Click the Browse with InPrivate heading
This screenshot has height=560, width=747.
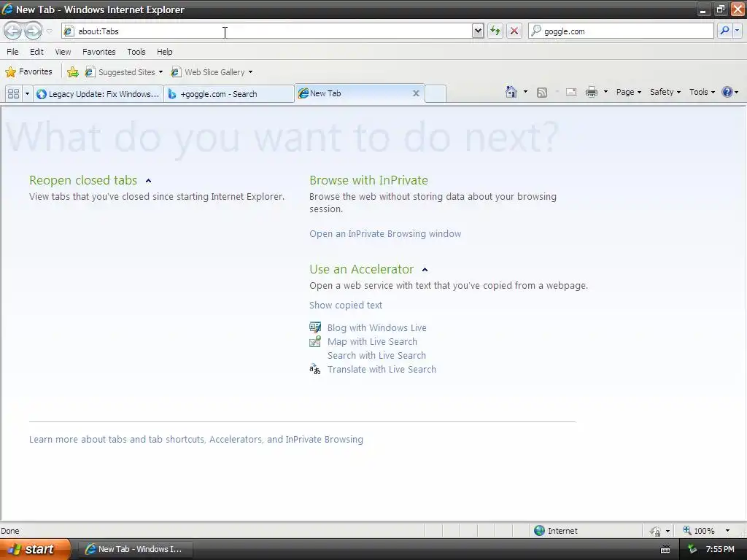tap(368, 181)
